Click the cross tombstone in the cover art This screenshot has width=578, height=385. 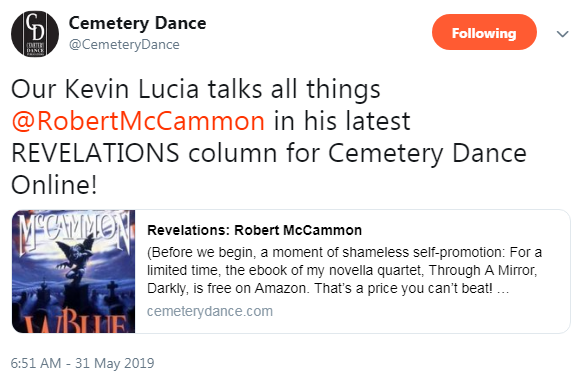(112, 290)
